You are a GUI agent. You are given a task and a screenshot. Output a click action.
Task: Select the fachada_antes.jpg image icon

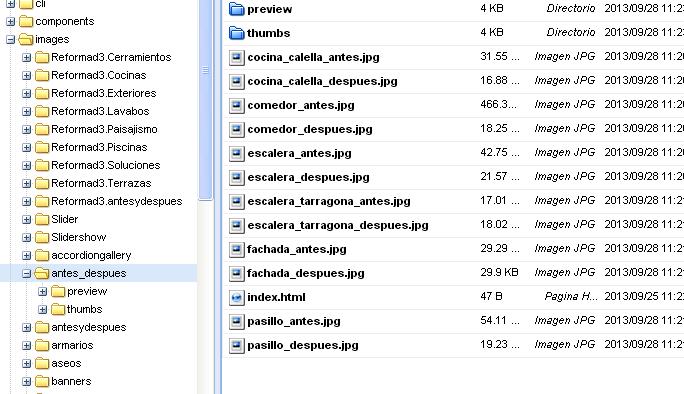tap(236, 249)
